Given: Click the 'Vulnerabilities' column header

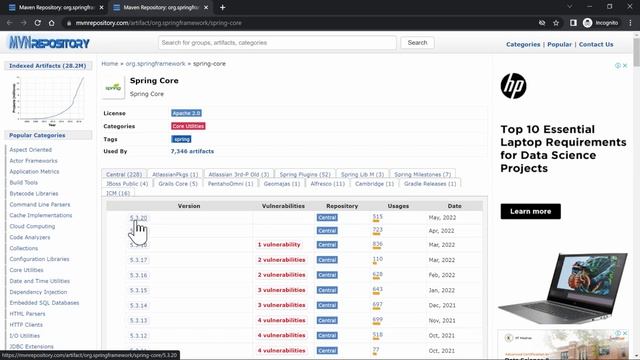Looking at the screenshot, I should coord(283,206).
